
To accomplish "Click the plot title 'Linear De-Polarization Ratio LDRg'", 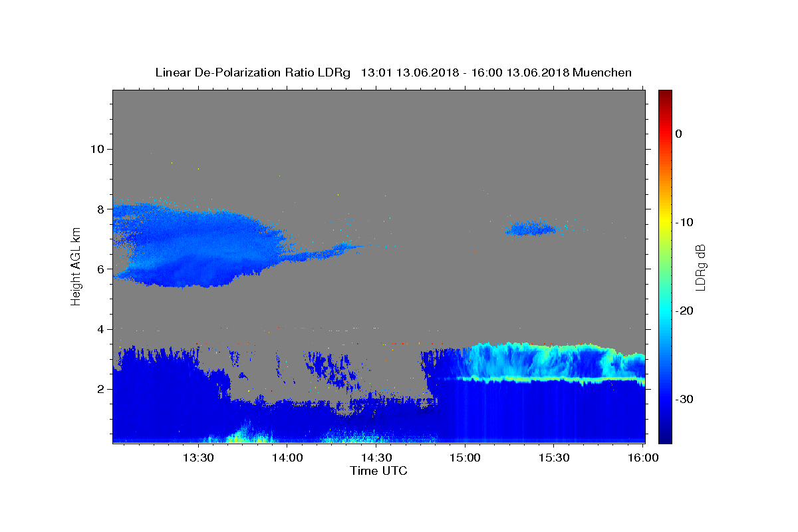I will 252,72.
